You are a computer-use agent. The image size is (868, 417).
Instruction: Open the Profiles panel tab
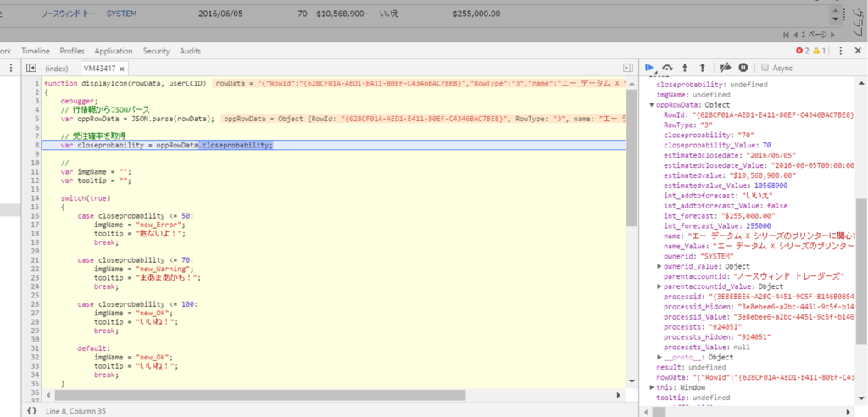point(72,51)
